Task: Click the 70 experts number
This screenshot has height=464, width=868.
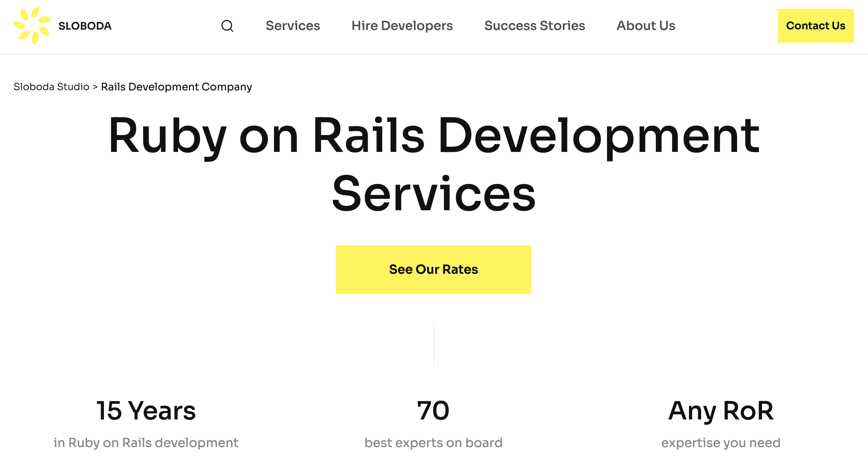Action: tap(433, 410)
